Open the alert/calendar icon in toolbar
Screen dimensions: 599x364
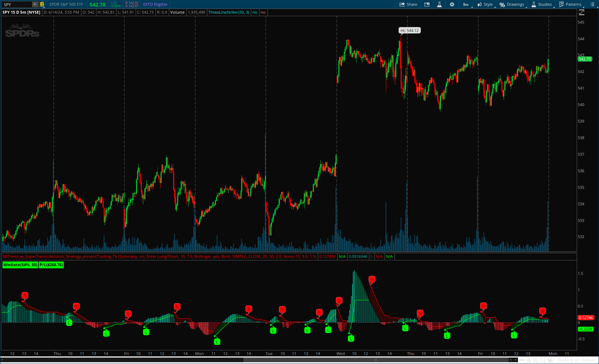pos(427,4)
